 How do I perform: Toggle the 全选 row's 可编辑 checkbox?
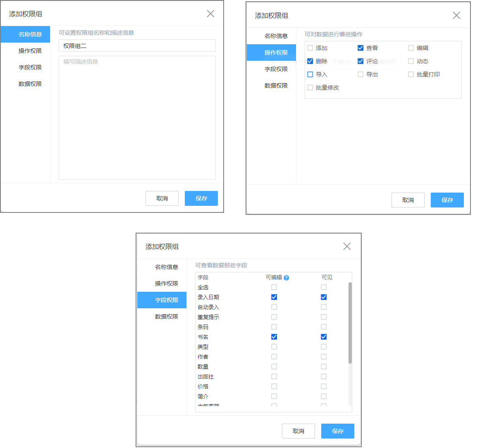pyautogui.click(x=274, y=287)
